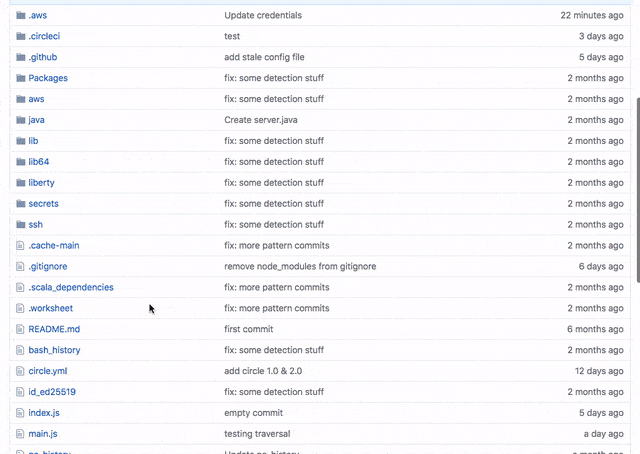Open the ssh folder

(x=36, y=225)
